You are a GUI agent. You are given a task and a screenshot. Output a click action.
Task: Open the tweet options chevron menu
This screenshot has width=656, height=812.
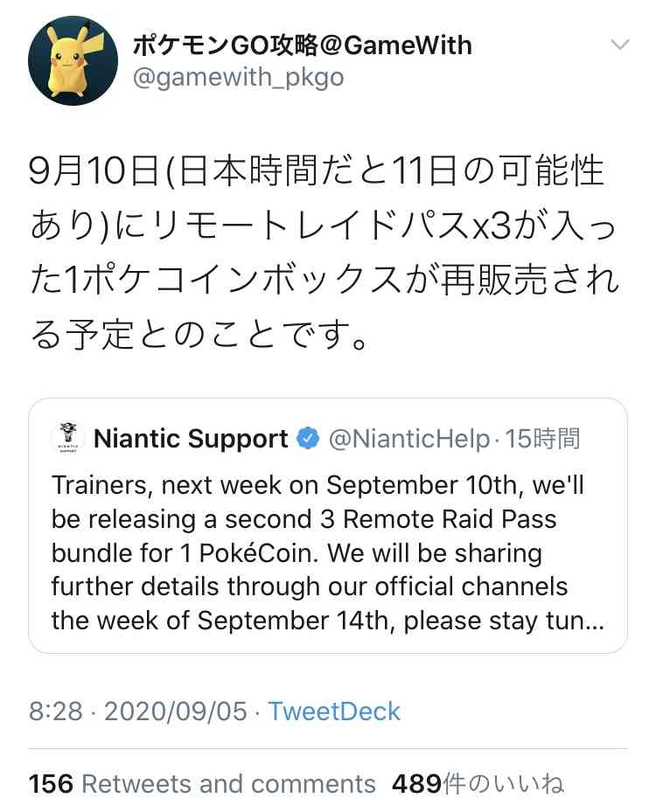[x=619, y=45]
